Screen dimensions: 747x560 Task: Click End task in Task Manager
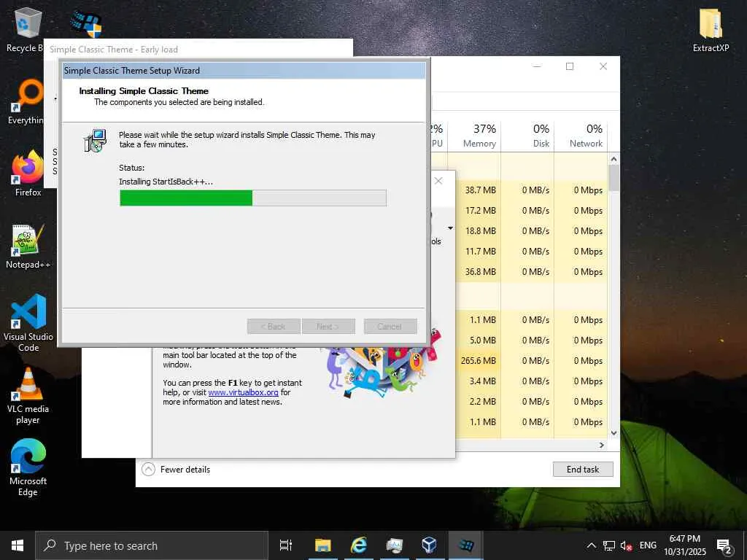[583, 469]
